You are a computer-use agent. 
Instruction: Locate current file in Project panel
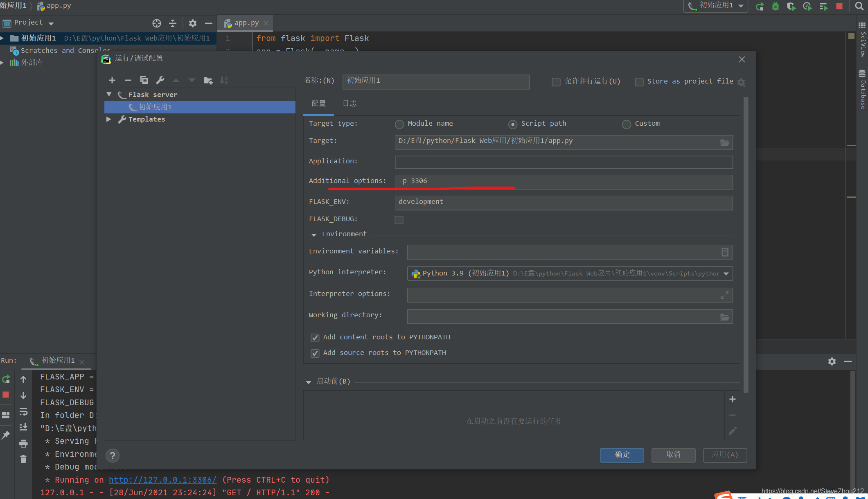pos(156,23)
